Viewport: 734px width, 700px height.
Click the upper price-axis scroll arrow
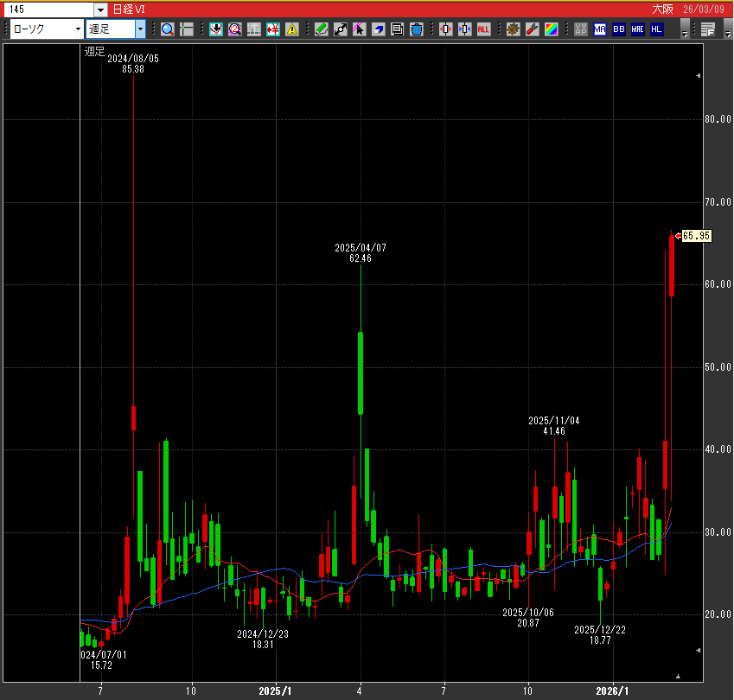698,75
